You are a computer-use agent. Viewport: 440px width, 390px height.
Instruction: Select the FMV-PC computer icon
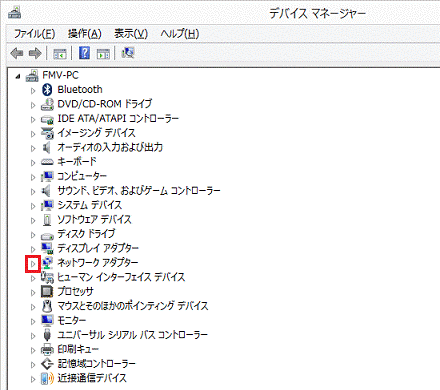click(32, 75)
